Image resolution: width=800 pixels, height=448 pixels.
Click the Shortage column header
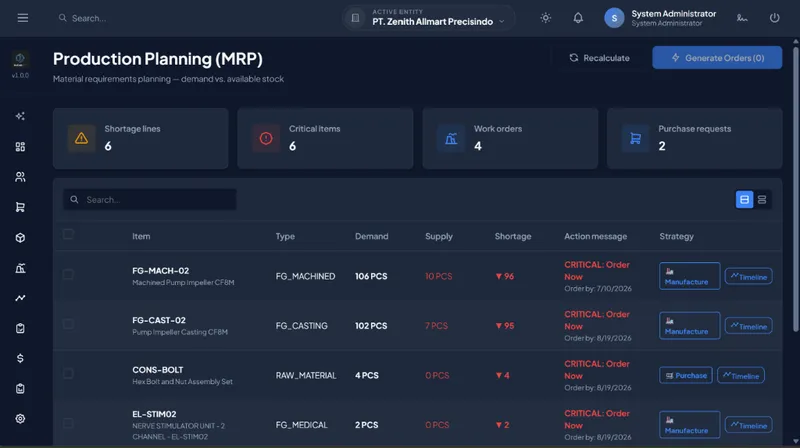point(513,236)
